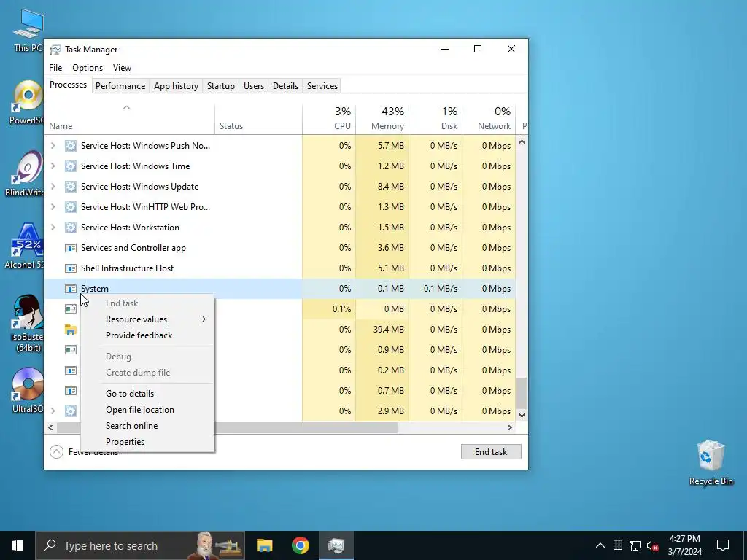The width and height of the screenshot is (747, 560).
Task: Select the PowerISO desktop shortcut
Action: pos(27,102)
